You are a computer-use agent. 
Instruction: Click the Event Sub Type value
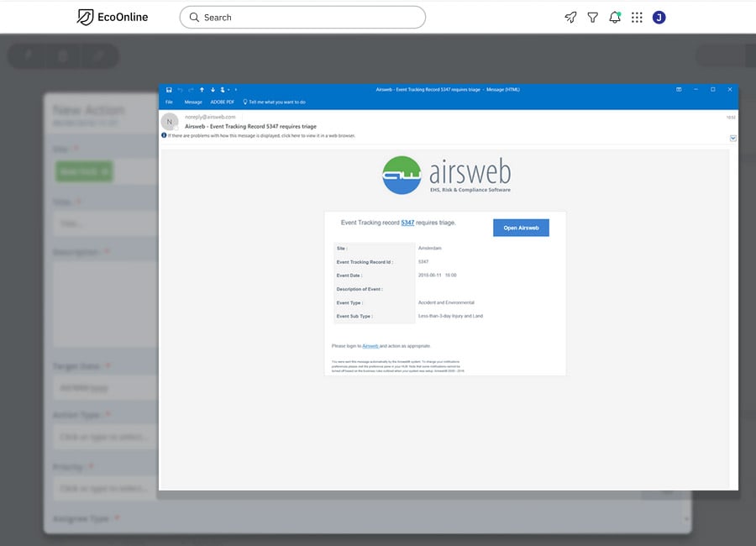tap(450, 316)
